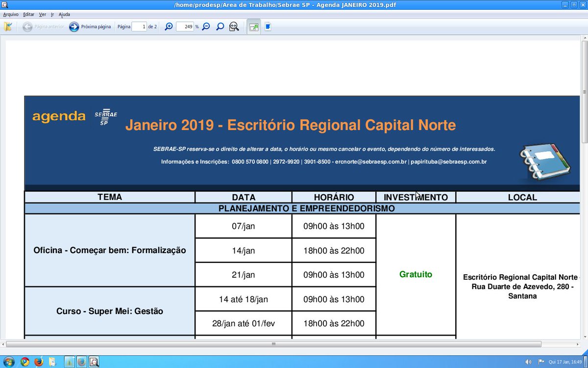
Task: Open the Editar menu
Action: click(x=29, y=14)
